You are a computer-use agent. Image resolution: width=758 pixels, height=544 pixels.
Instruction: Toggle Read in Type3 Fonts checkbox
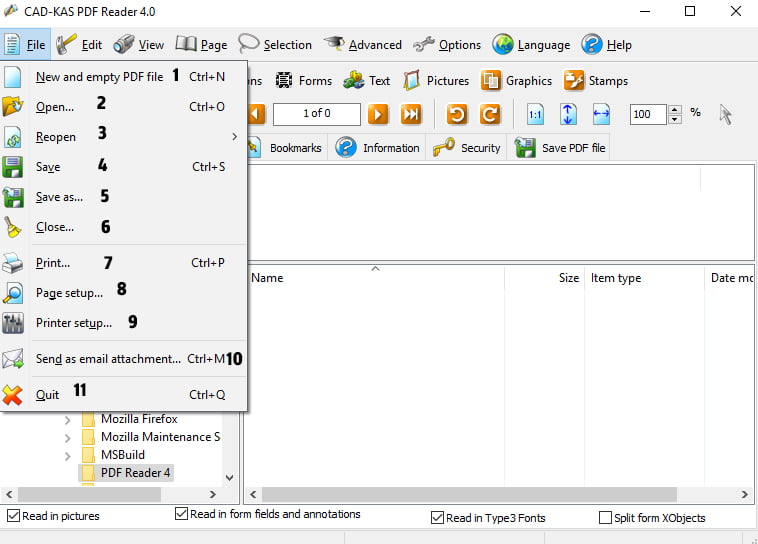(x=437, y=518)
